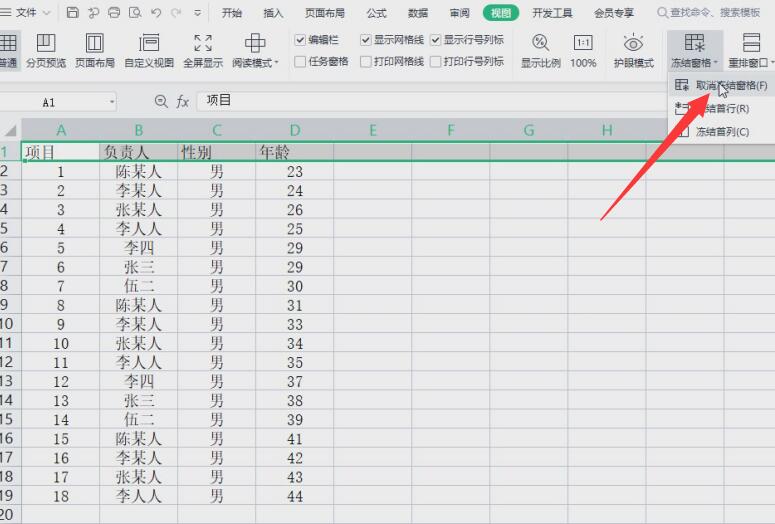Click the Save icon in quick access toolbar
This screenshot has height=524, width=775.
click(73, 13)
